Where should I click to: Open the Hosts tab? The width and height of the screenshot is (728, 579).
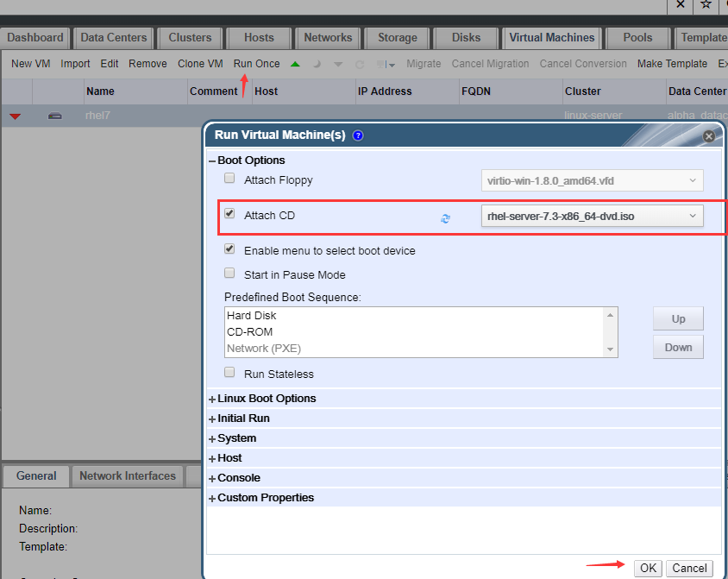[259, 38]
